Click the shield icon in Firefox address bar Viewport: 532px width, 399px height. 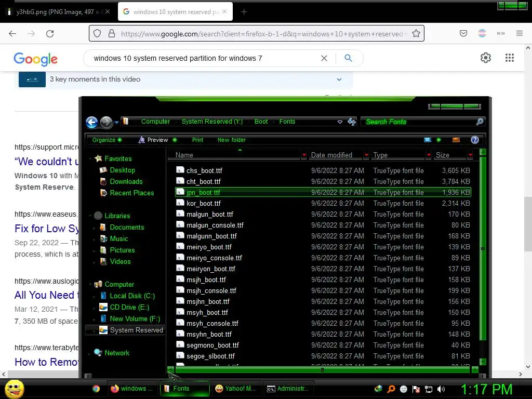tap(97, 34)
